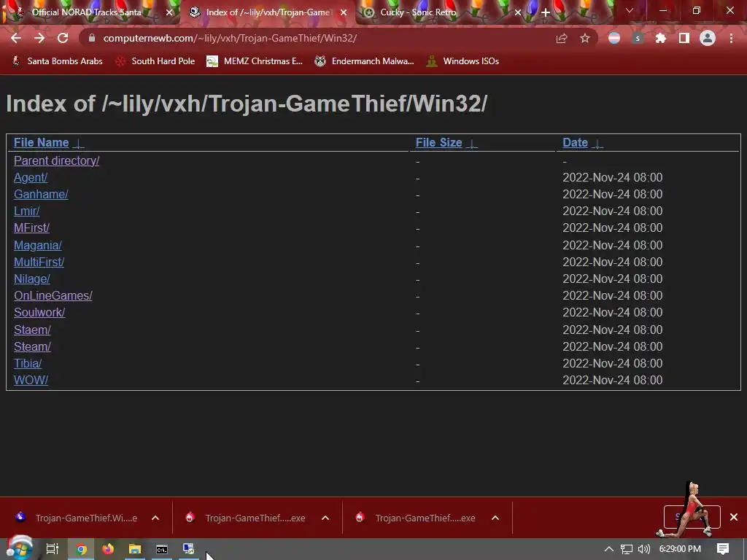Open the OnLineGames/ folder link

[x=53, y=296]
